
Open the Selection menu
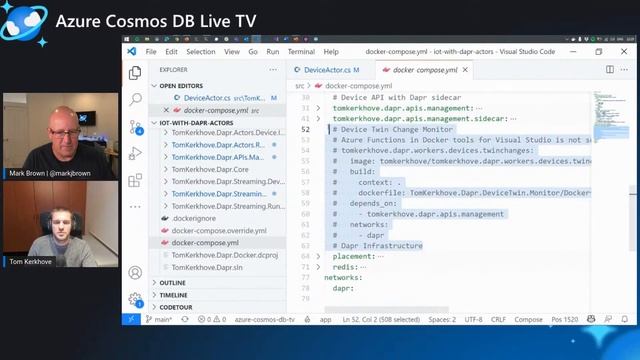(201, 51)
